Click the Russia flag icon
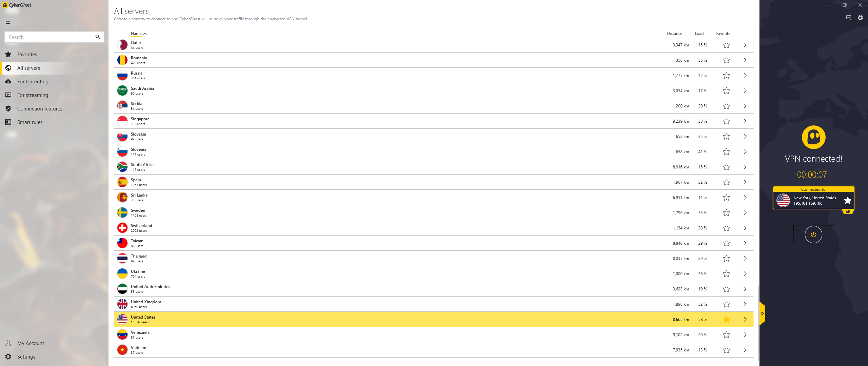 [x=122, y=75]
